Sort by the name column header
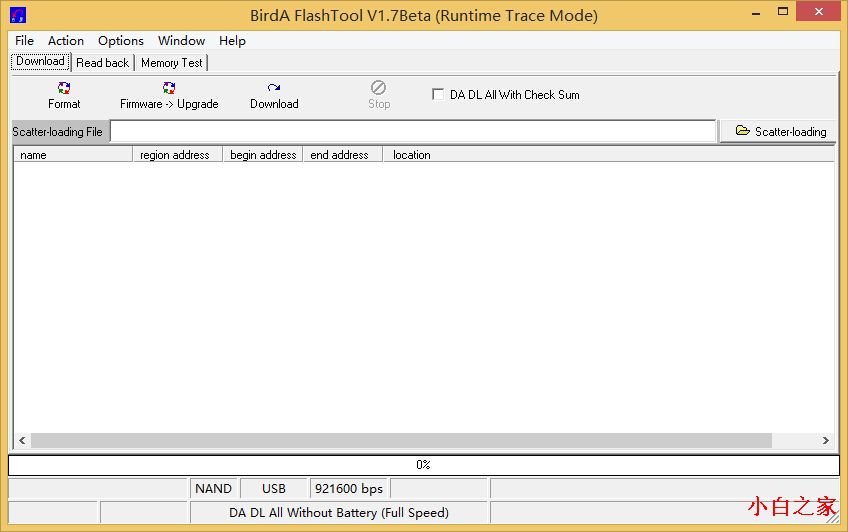The image size is (848, 532). (x=73, y=155)
